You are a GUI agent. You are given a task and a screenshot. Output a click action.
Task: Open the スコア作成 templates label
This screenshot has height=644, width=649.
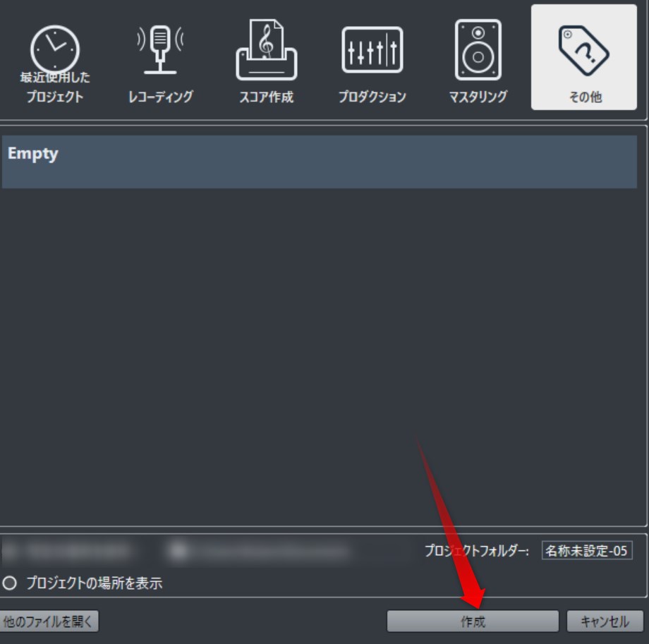pos(266,97)
